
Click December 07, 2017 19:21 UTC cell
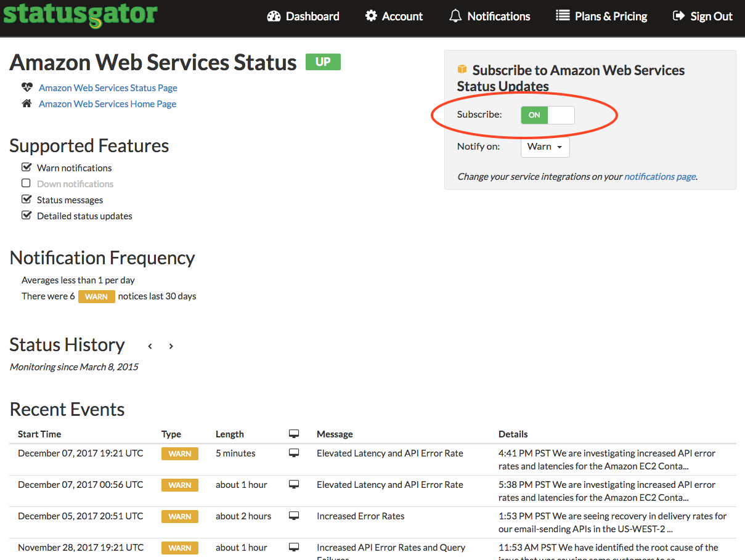tap(81, 453)
